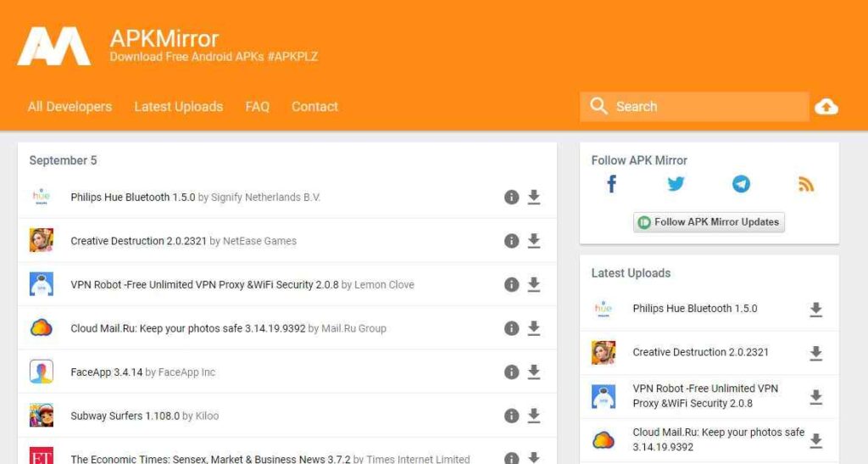Download VPN Robot from September 5 list
The height and width of the screenshot is (464, 868).
point(534,285)
